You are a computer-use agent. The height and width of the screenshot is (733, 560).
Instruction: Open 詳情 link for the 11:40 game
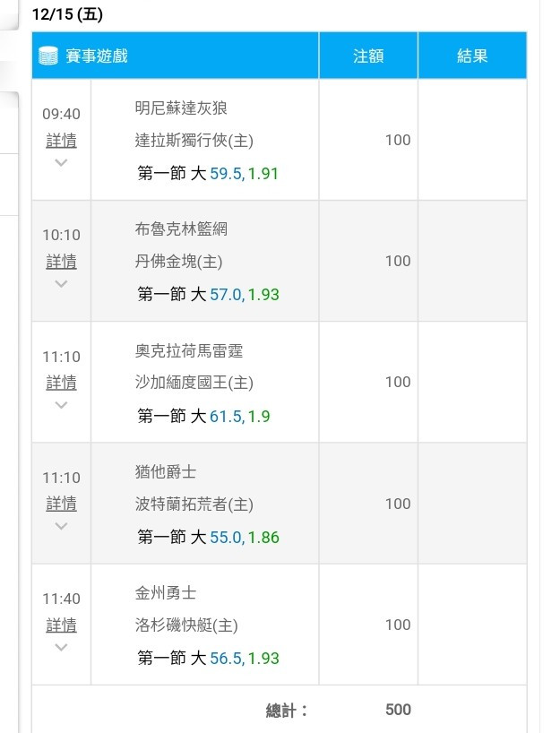pyautogui.click(x=61, y=625)
